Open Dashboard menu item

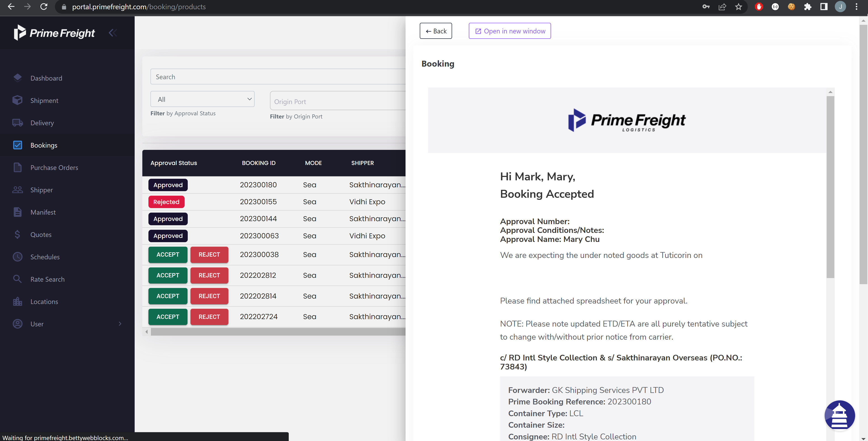coord(46,78)
